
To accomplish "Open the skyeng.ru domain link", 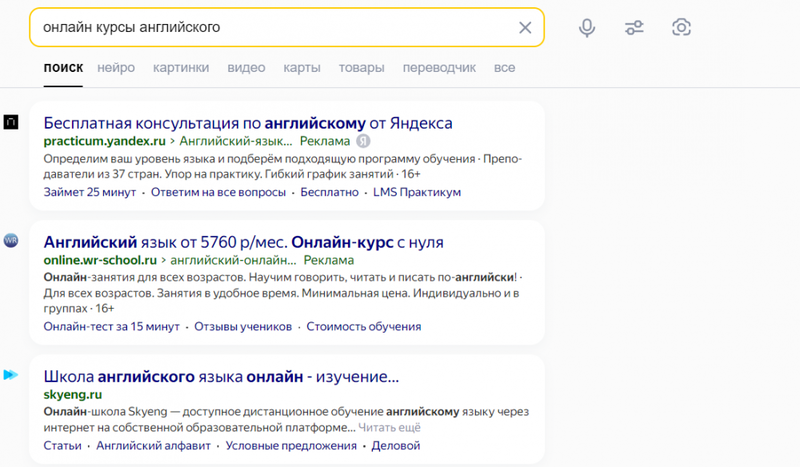I will point(72,395).
